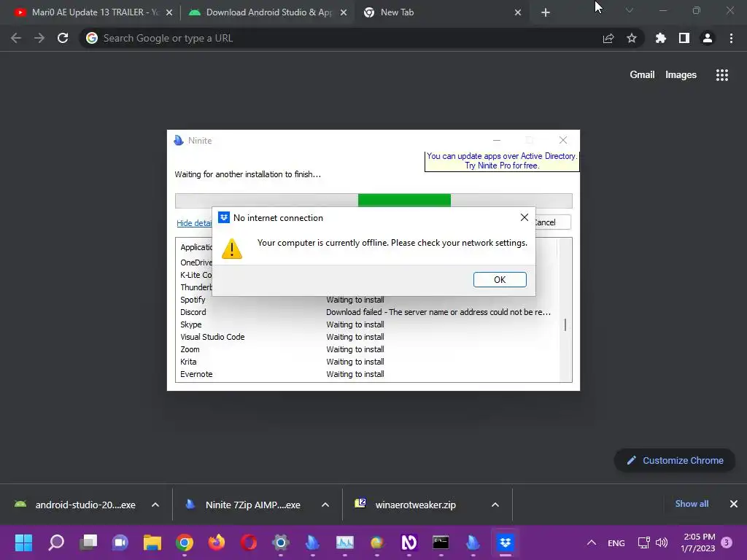This screenshot has height=560, width=747.
Task: Show hidden system tray icons
Action: point(591,542)
